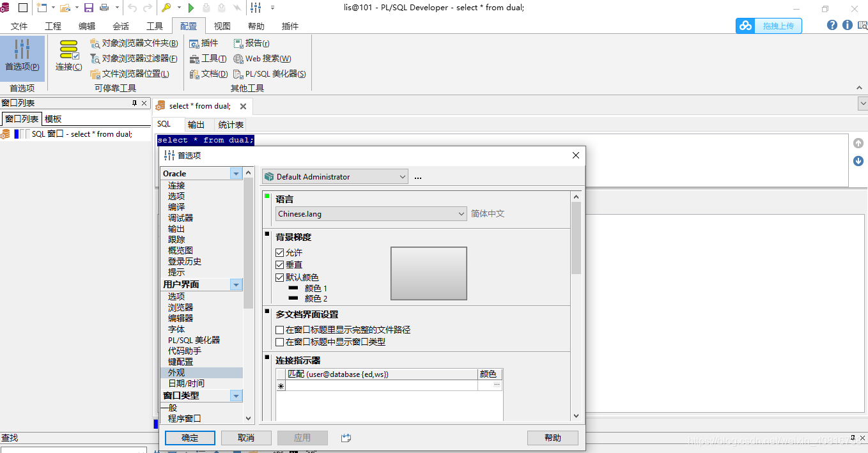Switch to the 统计表 tab

click(x=231, y=125)
